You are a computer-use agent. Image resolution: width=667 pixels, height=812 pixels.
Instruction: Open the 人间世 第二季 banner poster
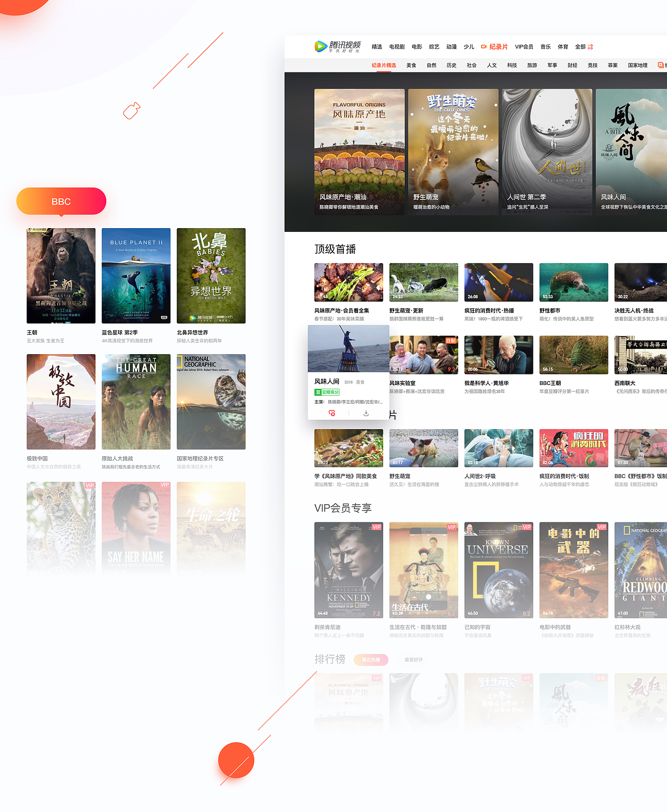(547, 152)
